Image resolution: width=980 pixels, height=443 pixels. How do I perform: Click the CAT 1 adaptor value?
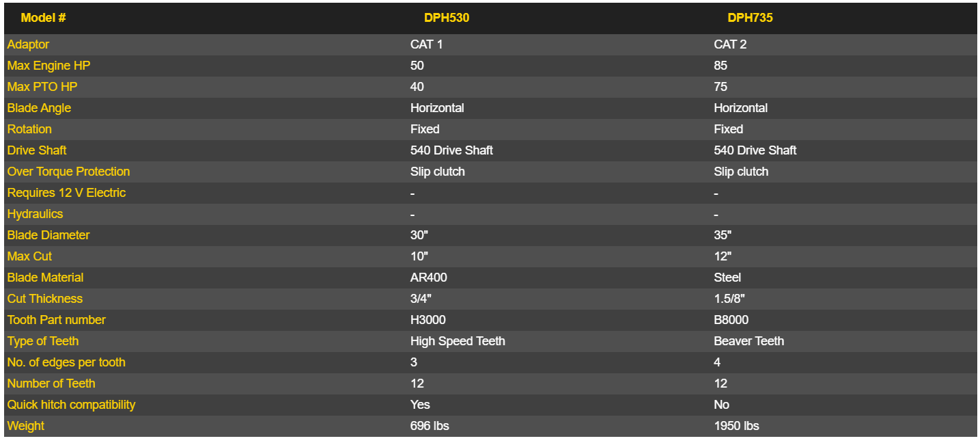[x=426, y=44]
